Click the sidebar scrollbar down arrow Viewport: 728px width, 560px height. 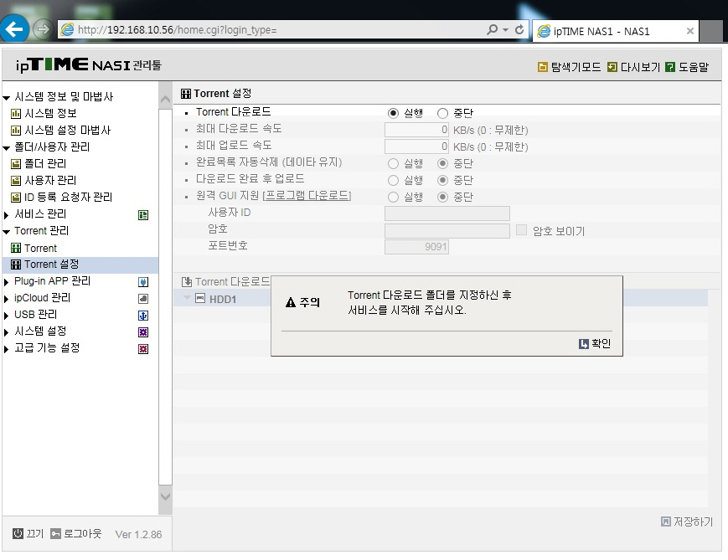pyautogui.click(x=165, y=496)
